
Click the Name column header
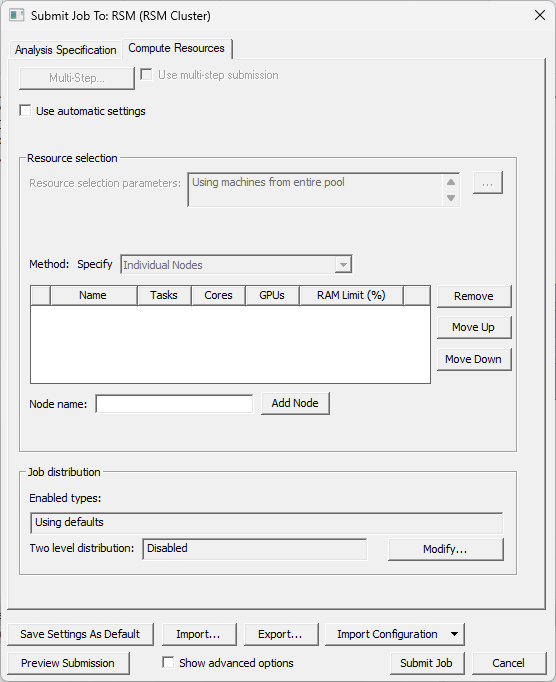click(93, 296)
